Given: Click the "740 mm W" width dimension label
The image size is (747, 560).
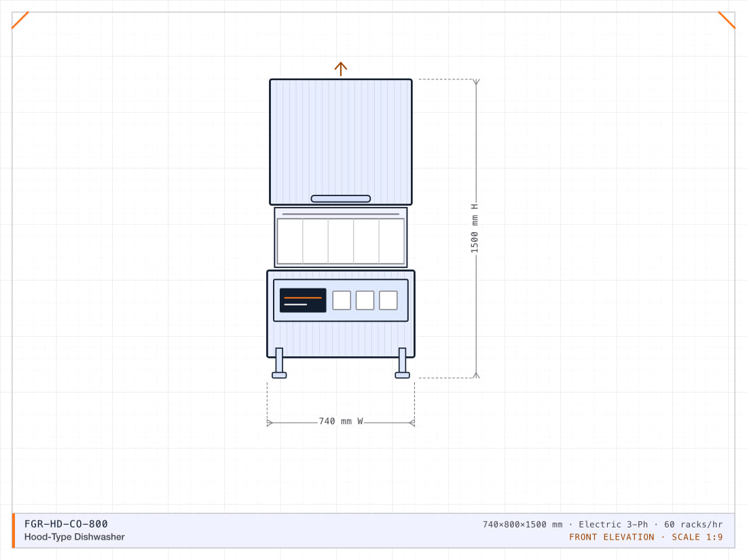Looking at the screenshot, I should click(341, 422).
